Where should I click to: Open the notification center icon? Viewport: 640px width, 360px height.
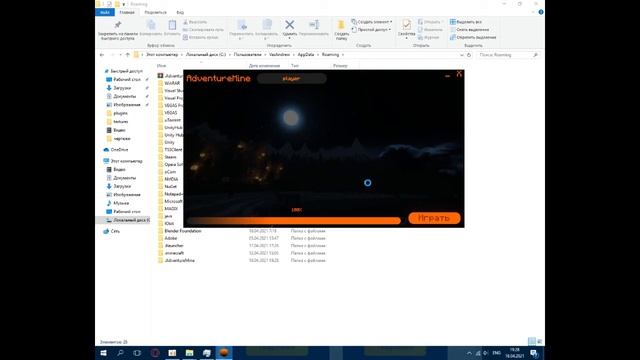click(534, 353)
